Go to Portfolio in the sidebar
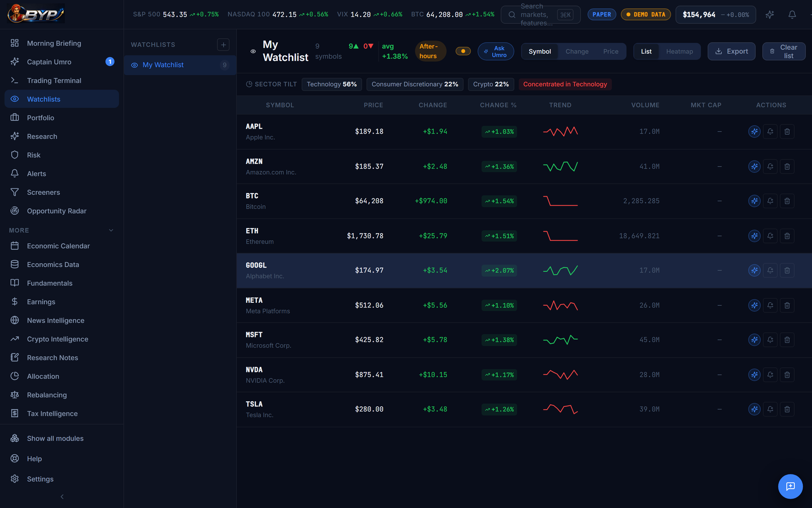The height and width of the screenshot is (508, 812). pos(62,118)
